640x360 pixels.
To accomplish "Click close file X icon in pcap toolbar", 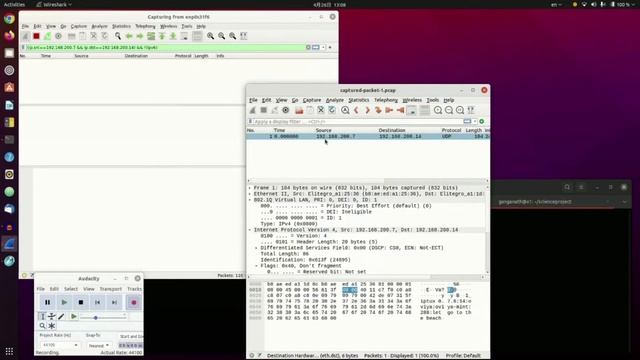I will 321,110.
